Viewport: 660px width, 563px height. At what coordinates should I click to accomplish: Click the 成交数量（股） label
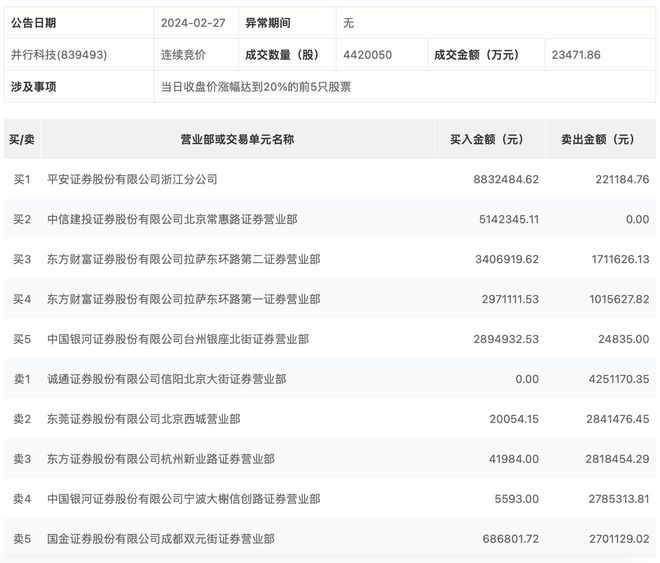(x=282, y=55)
